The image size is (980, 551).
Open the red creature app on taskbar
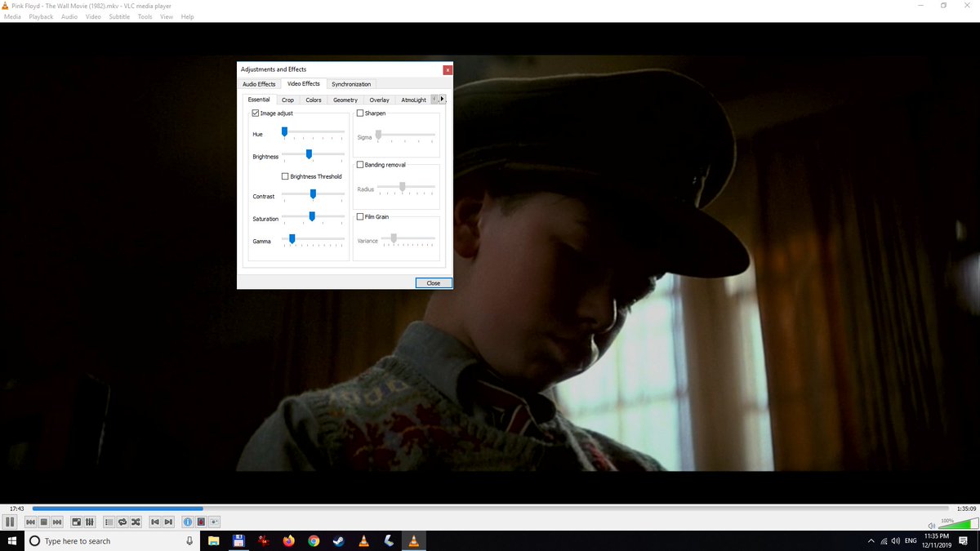264,540
